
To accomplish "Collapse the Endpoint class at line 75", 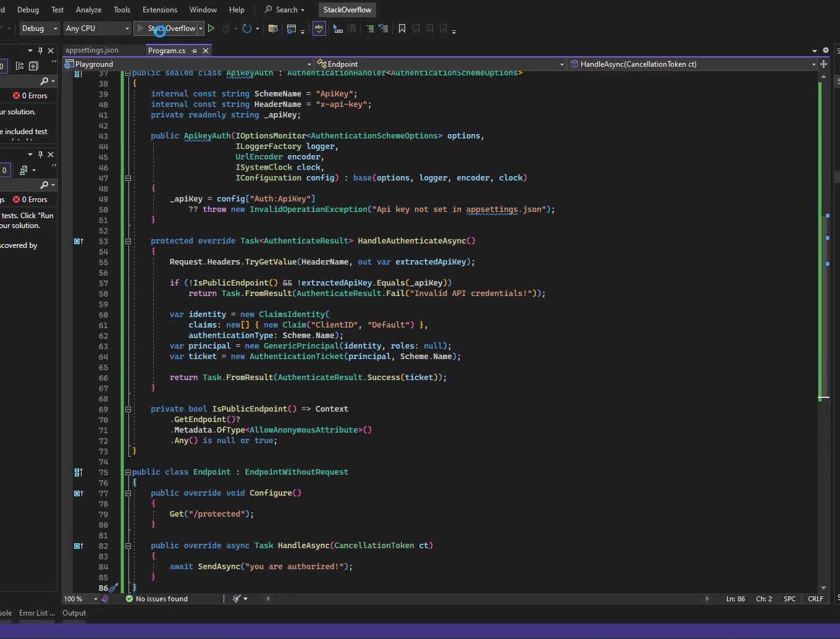I will click(128, 472).
